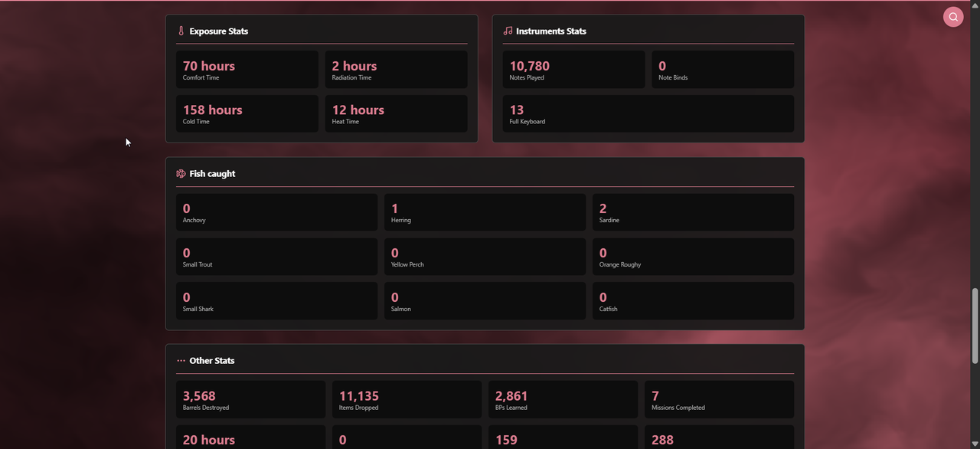
Task: Click the 13 Full Keyboard stat
Action: 648,113
